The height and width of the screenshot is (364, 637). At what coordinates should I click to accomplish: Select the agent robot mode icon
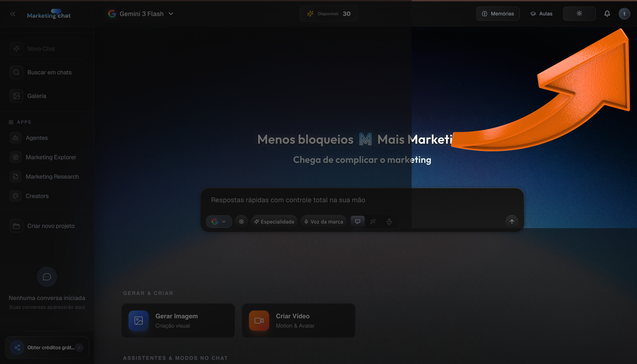pos(389,222)
